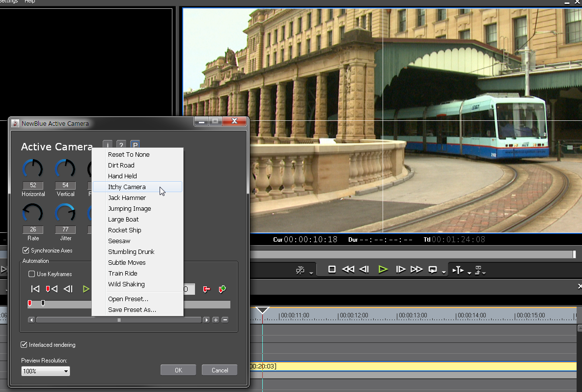Pick the Wild Shaking preset
The height and width of the screenshot is (392, 582).
pyautogui.click(x=138, y=283)
